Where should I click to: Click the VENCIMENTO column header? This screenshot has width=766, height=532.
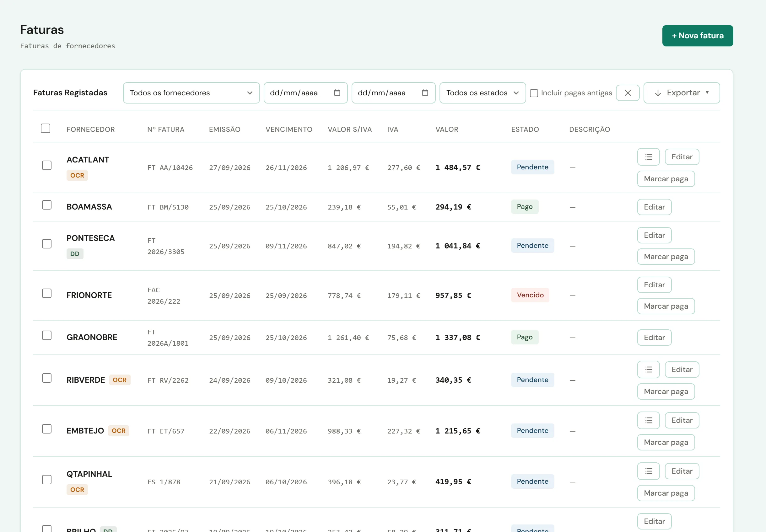(x=289, y=129)
